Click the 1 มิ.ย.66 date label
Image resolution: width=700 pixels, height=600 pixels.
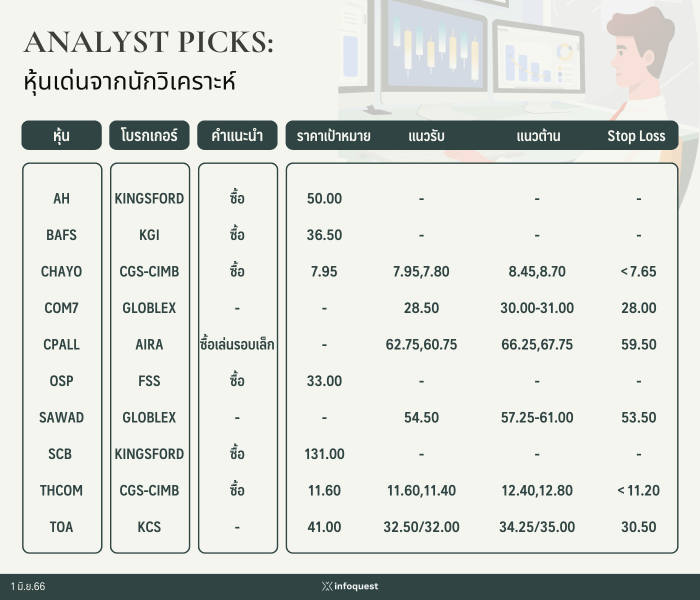pyautogui.click(x=28, y=586)
